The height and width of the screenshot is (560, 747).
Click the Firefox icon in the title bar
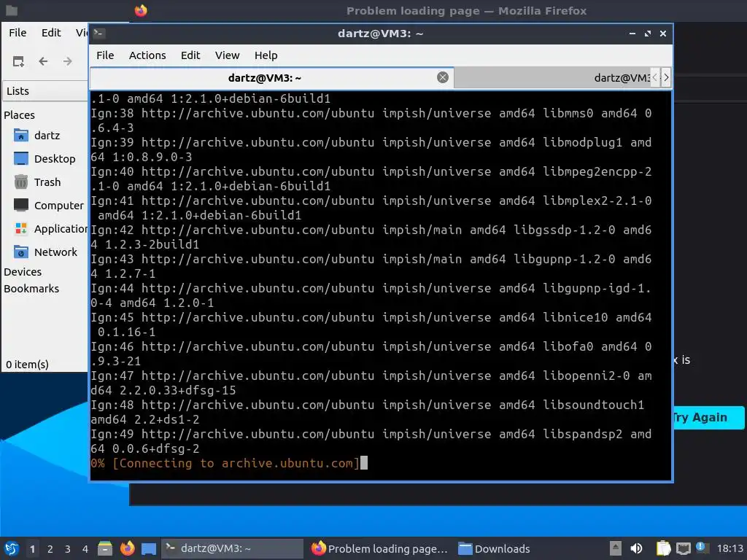141,10
